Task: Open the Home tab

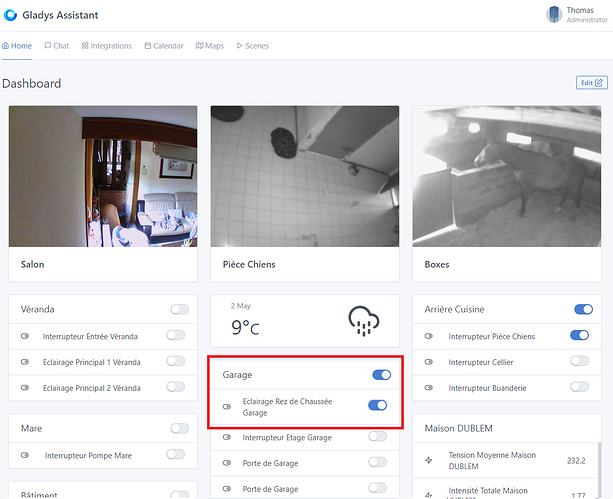Action: coord(17,46)
